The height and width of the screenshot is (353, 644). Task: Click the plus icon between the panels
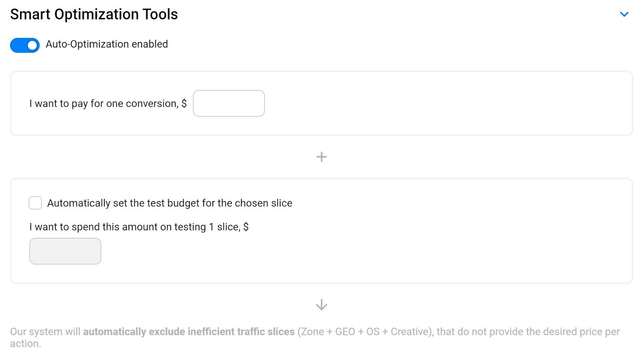(x=321, y=157)
